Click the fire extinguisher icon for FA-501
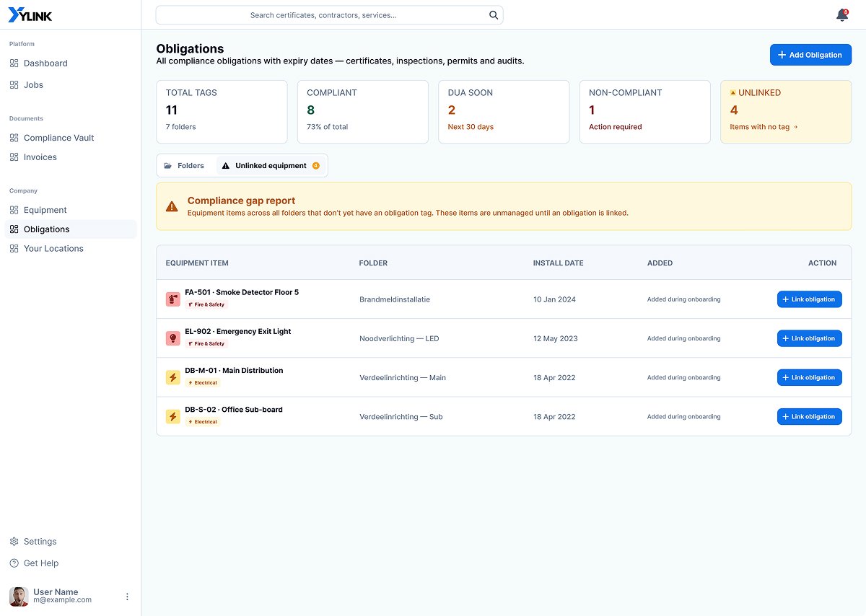The width and height of the screenshot is (866, 616). coord(173,299)
